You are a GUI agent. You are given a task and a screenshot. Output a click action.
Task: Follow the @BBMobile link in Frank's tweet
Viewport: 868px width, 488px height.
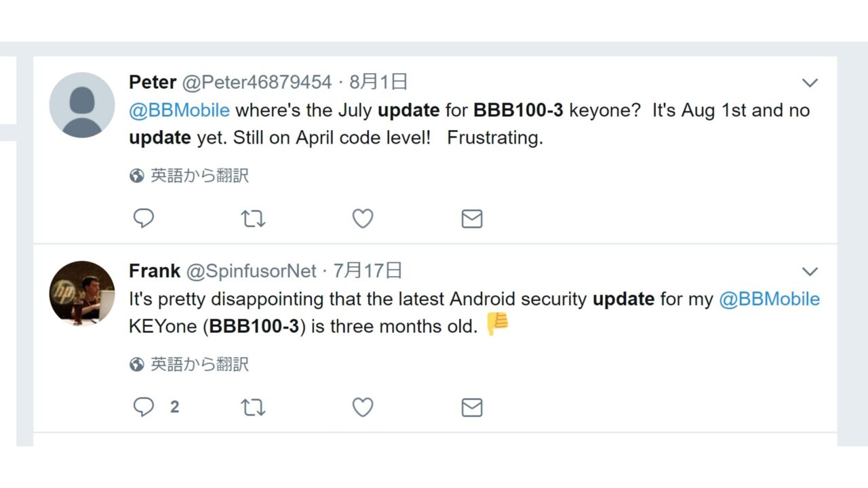click(x=769, y=299)
